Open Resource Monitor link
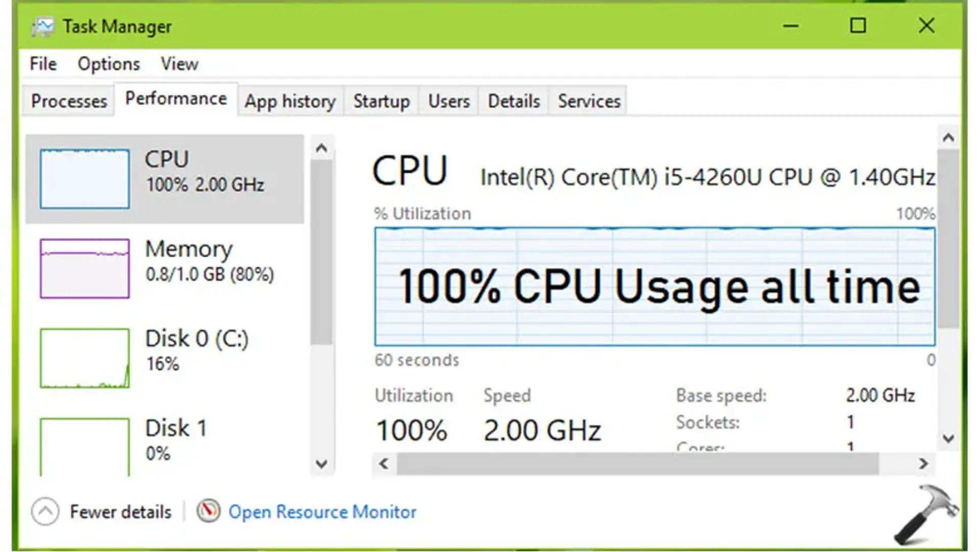Viewport: 980px width, 552px height. point(322,512)
